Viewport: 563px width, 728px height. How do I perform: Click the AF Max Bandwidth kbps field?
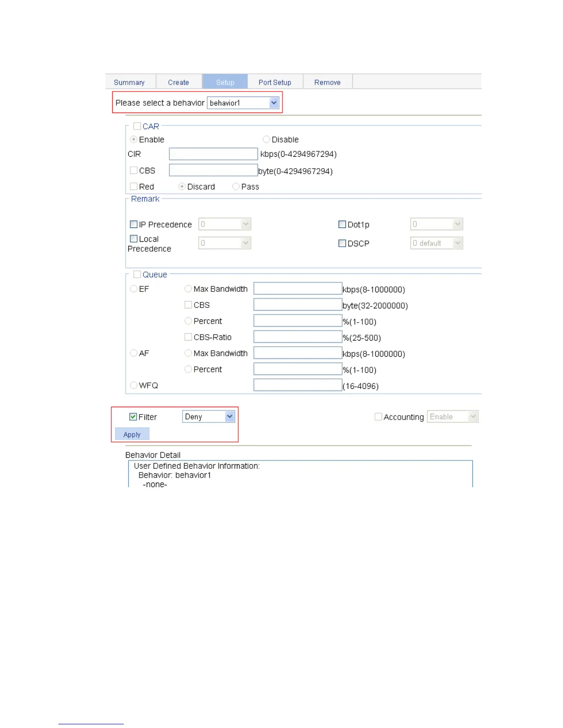[298, 353]
